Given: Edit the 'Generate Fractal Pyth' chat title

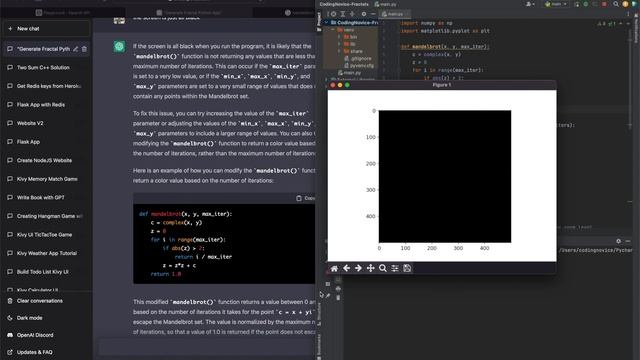Looking at the screenshot, I should click(x=76, y=49).
